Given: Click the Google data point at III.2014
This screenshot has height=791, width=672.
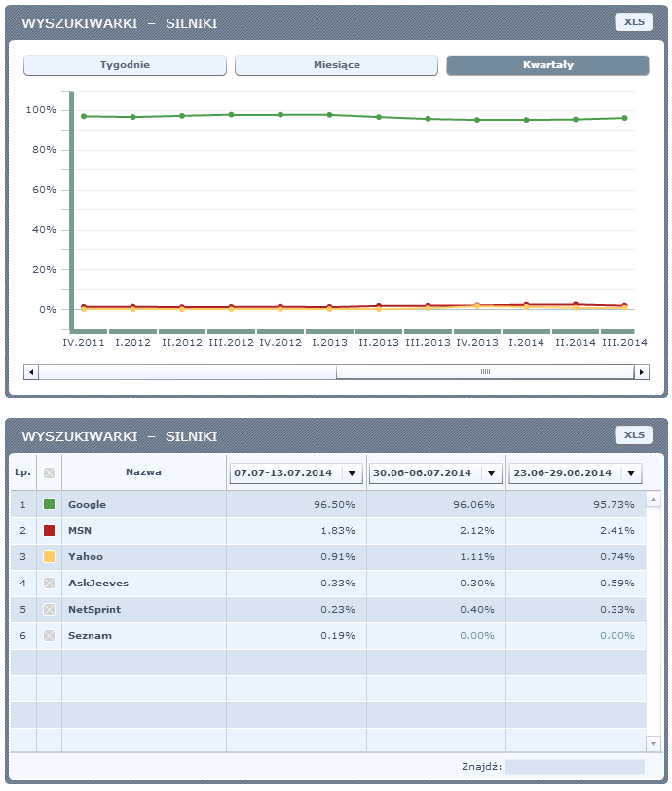Looking at the screenshot, I should pyautogui.click(x=624, y=118).
